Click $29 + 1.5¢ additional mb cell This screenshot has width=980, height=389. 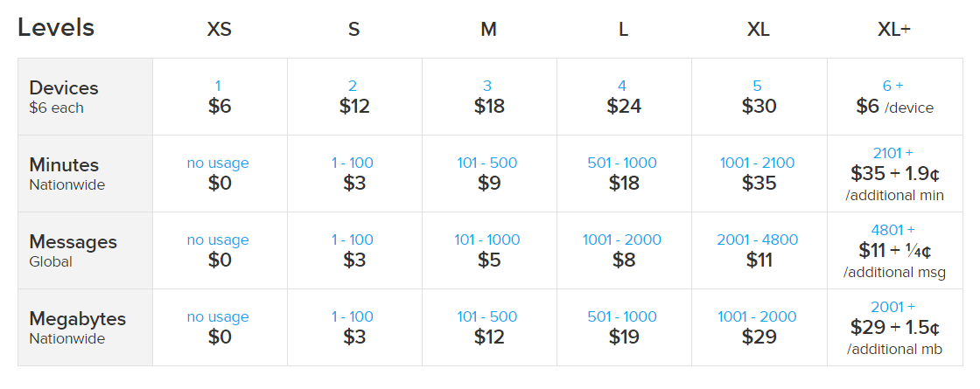(x=895, y=327)
